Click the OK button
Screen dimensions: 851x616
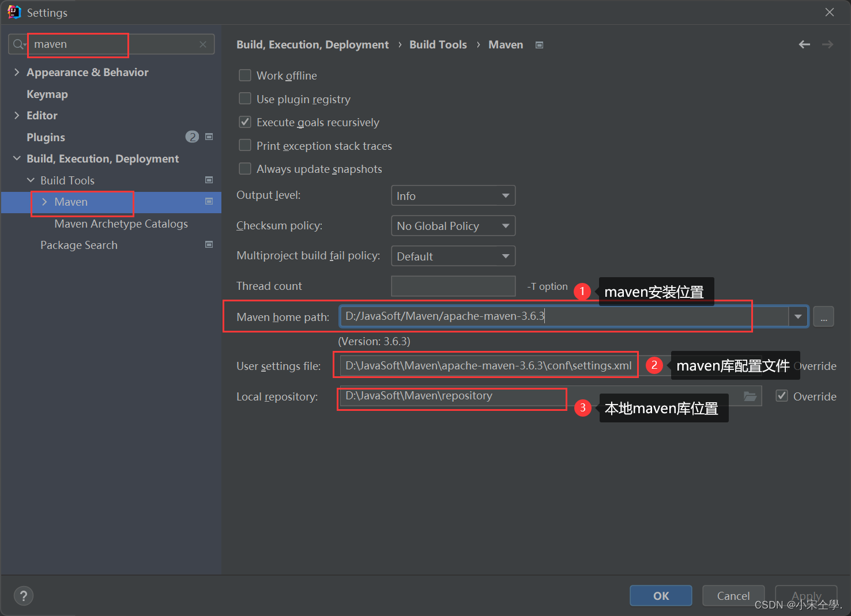(661, 596)
